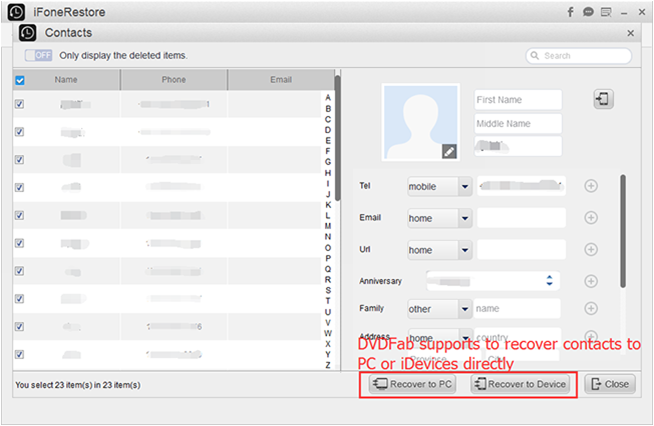The width and height of the screenshot is (654, 426).
Task: Uncheck the seventh contact row checkbox
Action: point(19,271)
